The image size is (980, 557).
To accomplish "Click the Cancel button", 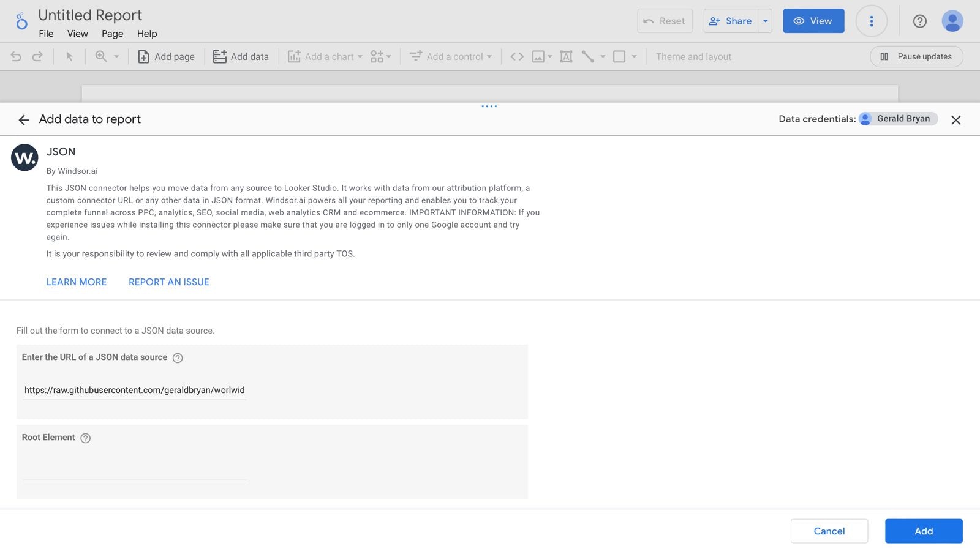I will (829, 531).
